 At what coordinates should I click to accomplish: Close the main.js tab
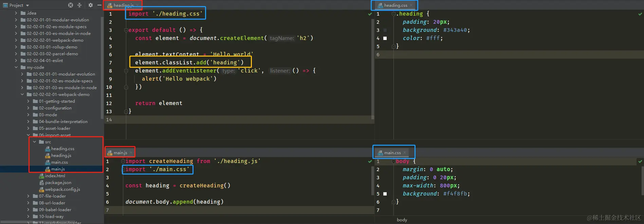pos(131,153)
